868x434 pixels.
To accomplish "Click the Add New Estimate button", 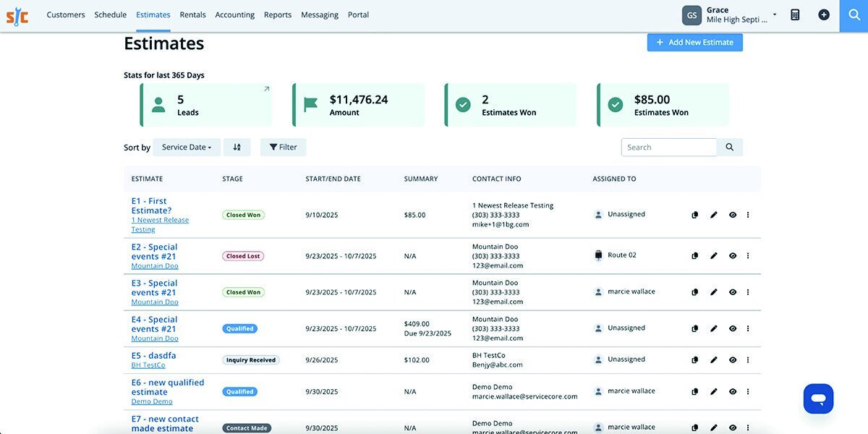I will pyautogui.click(x=694, y=42).
